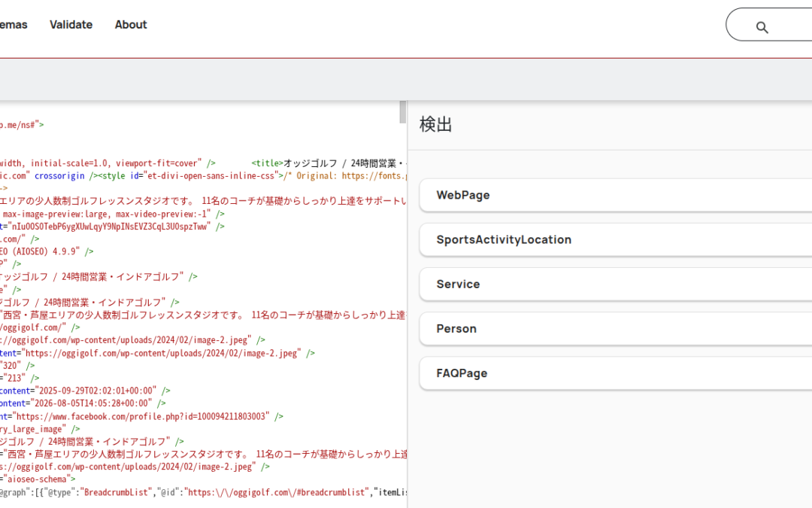This screenshot has height=508, width=812.
Task: Expand the FAQPage detected item
Action: (x=616, y=373)
